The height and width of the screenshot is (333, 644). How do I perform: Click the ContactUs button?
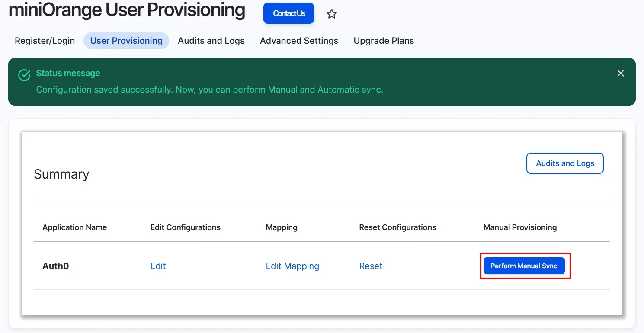(x=289, y=13)
